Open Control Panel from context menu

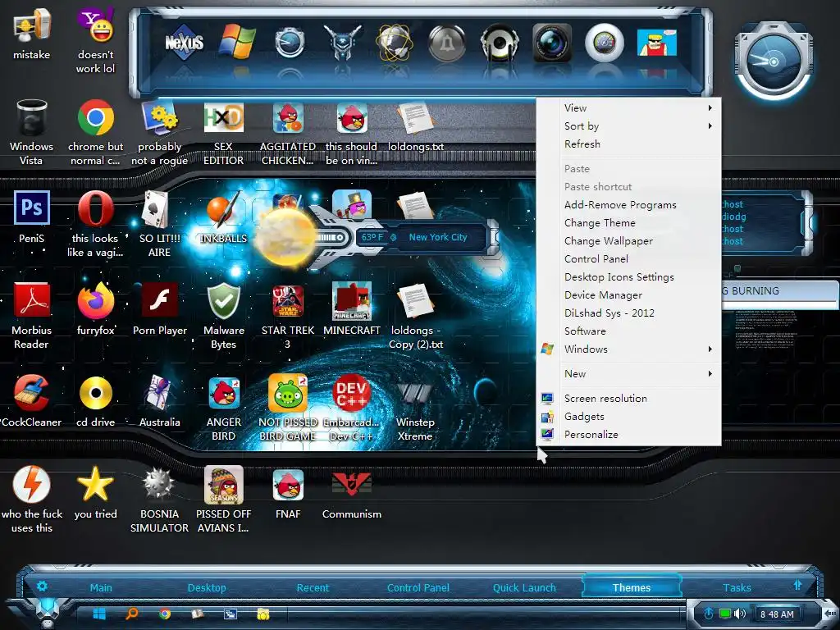[x=628, y=258]
